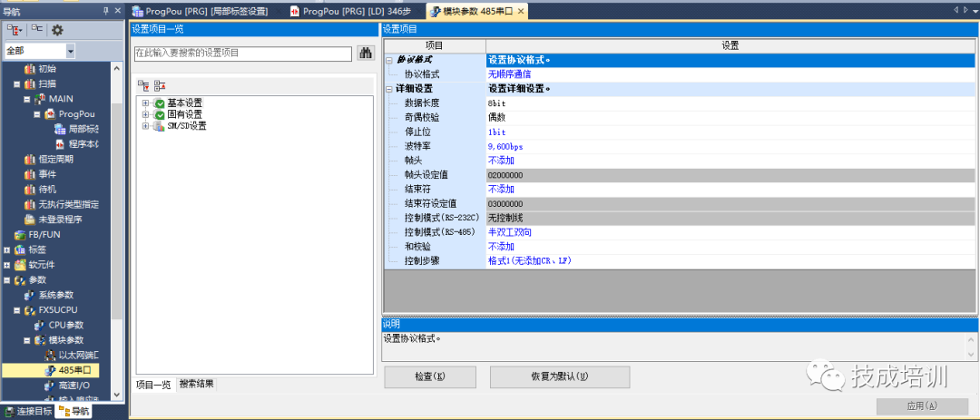This screenshot has height=420, width=980.
Task: Click the 以太网端口 icon in navigation
Action: 49,355
